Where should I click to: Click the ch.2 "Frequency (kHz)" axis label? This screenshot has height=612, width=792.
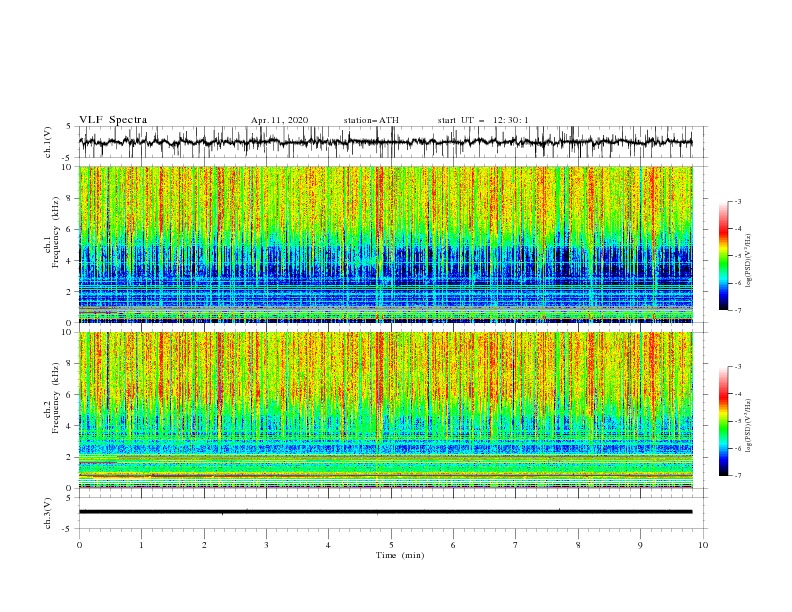56,398
